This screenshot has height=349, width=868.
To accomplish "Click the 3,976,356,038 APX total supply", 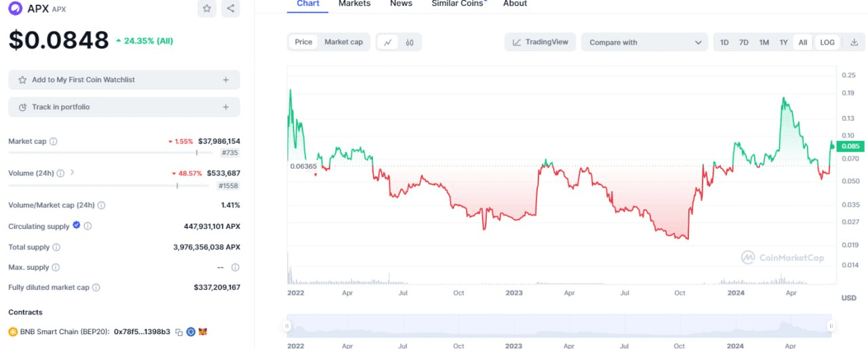I will click(x=207, y=247).
